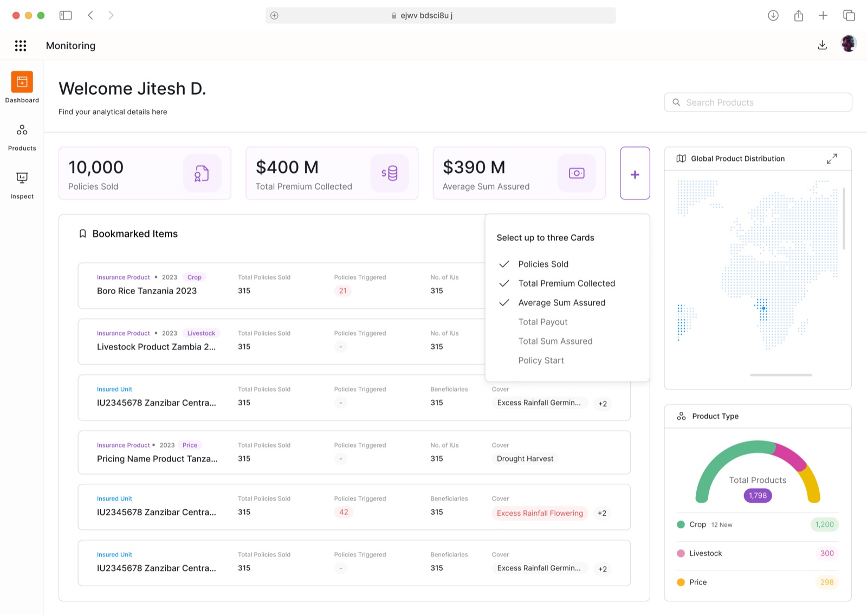Click the Drought Harvest cover tag
The width and height of the screenshot is (867, 616).
click(525, 459)
